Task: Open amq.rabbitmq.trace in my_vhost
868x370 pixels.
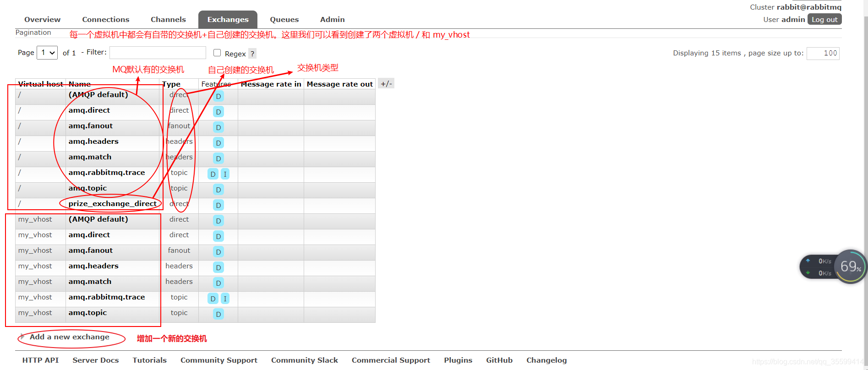Action: click(x=106, y=297)
